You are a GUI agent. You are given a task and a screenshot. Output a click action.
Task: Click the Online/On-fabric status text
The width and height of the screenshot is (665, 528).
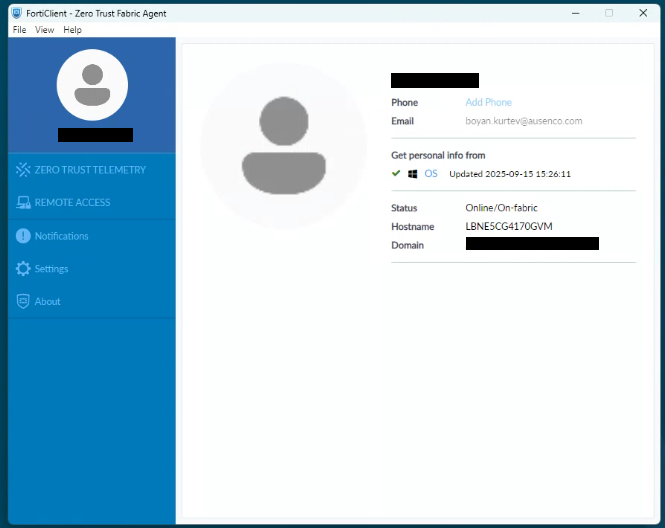pyautogui.click(x=501, y=208)
